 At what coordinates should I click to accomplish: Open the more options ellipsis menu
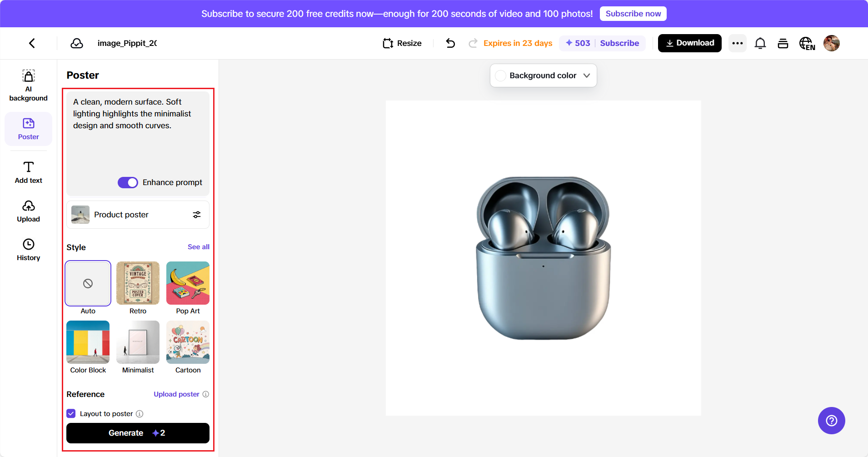[738, 43]
